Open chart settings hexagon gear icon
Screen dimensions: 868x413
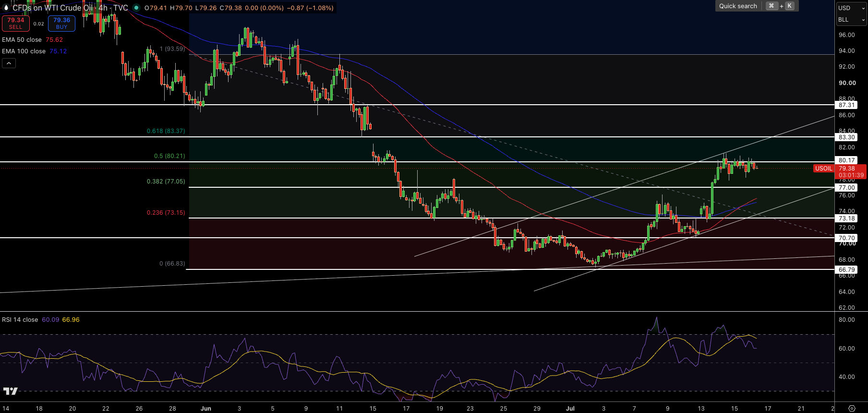852,408
